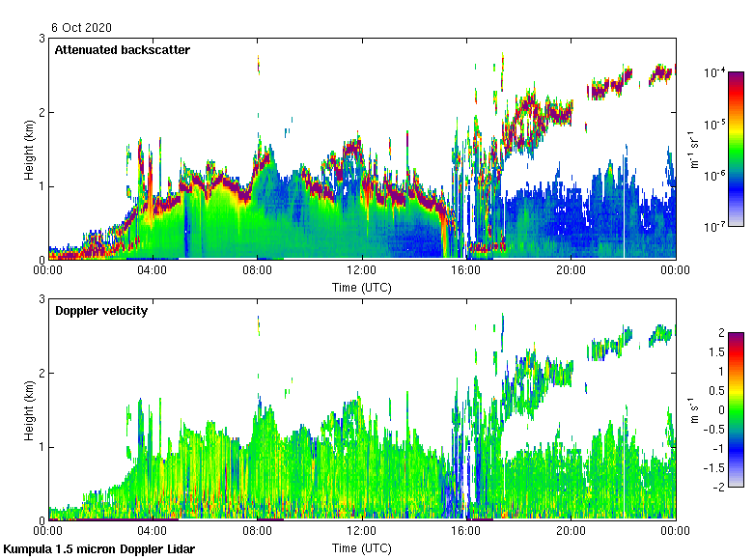The image size is (753, 560).
Task: Click 'Height (km)' label of the Doppler velocity plot
Action: (30, 409)
